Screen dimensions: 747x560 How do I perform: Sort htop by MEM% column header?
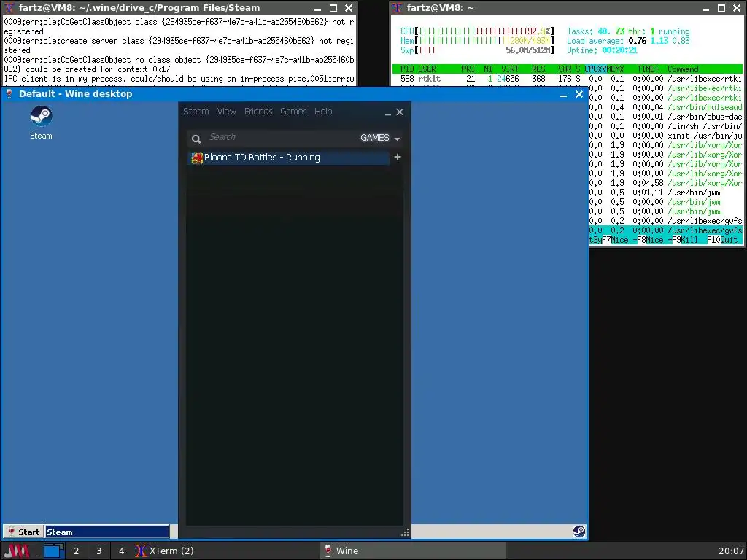615,69
